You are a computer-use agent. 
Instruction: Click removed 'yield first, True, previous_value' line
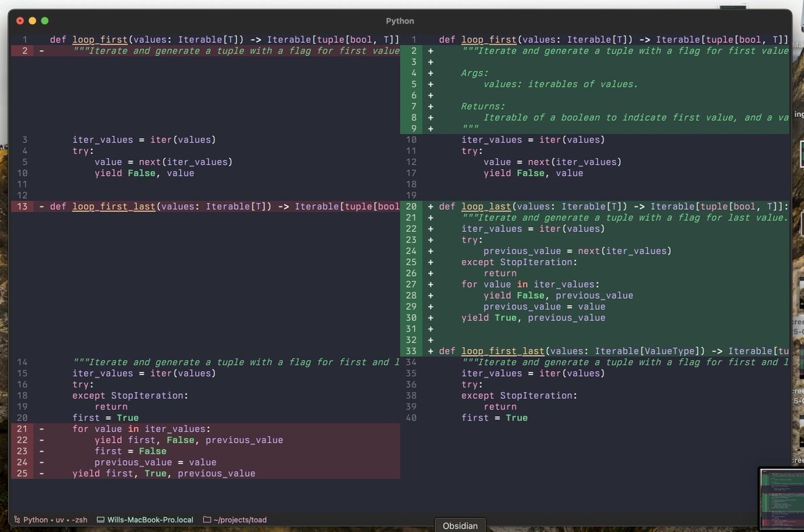tap(163, 474)
